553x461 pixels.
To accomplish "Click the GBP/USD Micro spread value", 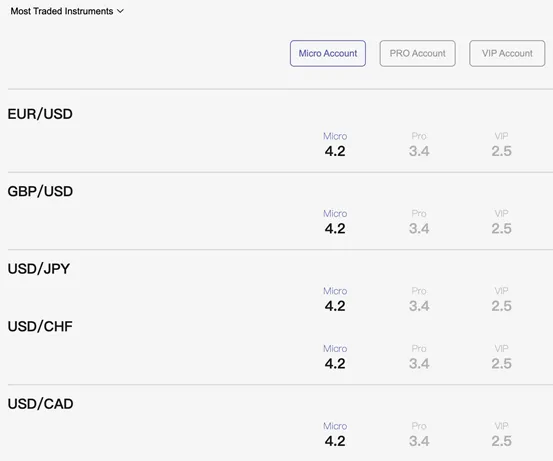I will click(335, 229).
